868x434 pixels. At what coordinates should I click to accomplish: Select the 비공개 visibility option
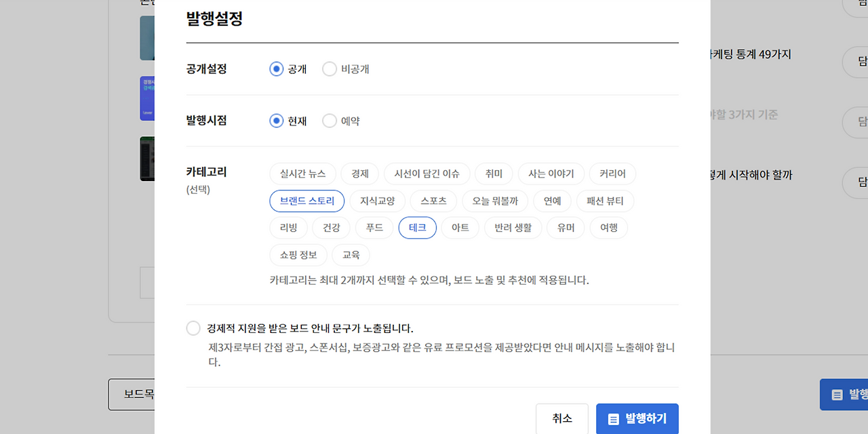click(330, 68)
